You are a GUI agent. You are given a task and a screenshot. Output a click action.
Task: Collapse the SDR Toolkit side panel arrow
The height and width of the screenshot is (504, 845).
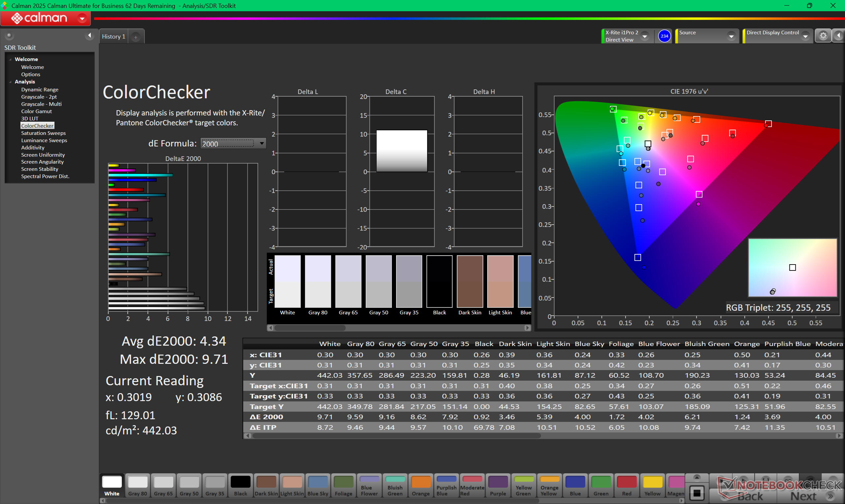pos(89,35)
